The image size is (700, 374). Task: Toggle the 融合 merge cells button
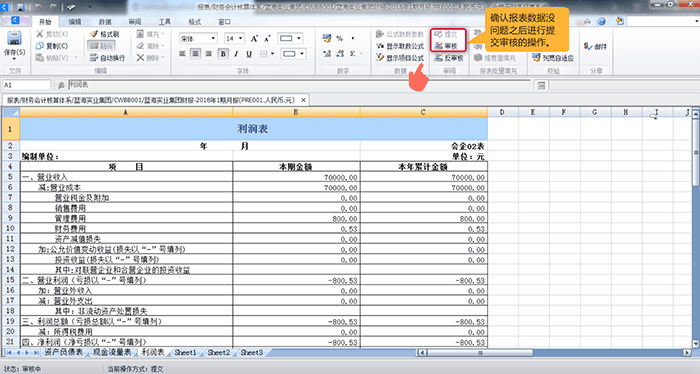click(x=101, y=46)
